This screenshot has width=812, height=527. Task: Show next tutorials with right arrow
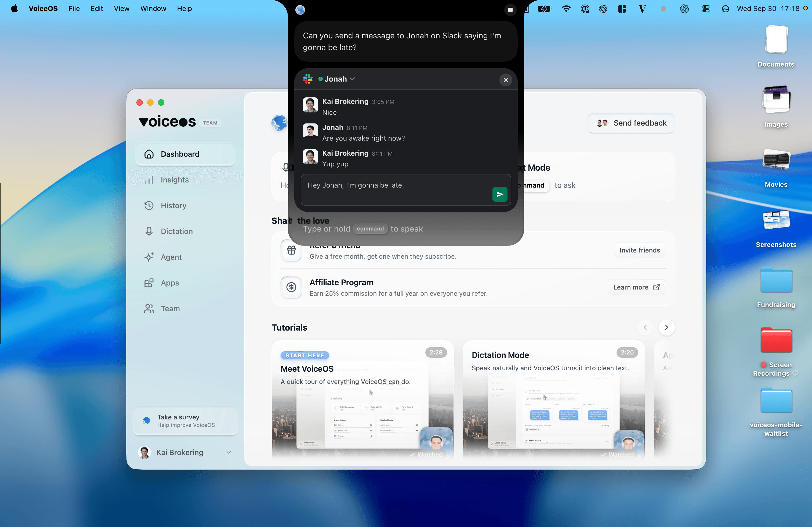click(666, 327)
